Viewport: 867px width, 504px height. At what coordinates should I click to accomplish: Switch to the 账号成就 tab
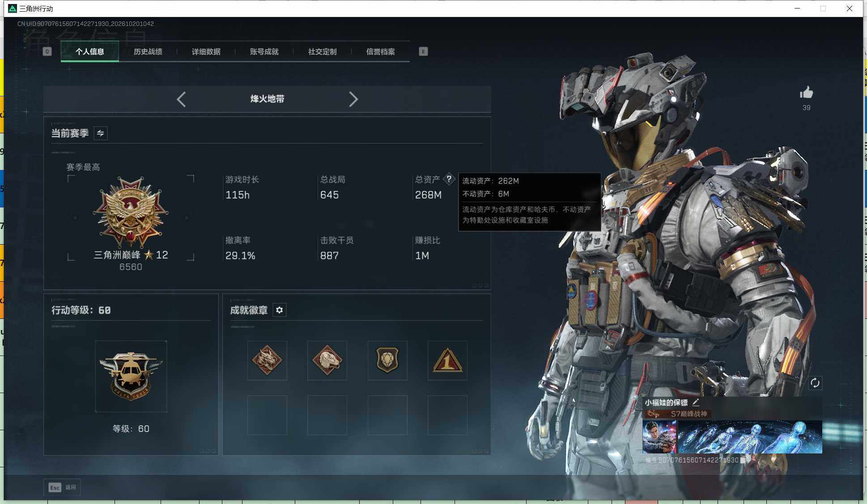tap(264, 51)
